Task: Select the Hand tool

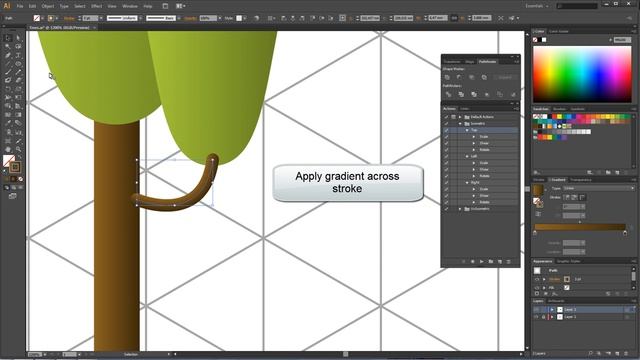Action: pos(8,149)
